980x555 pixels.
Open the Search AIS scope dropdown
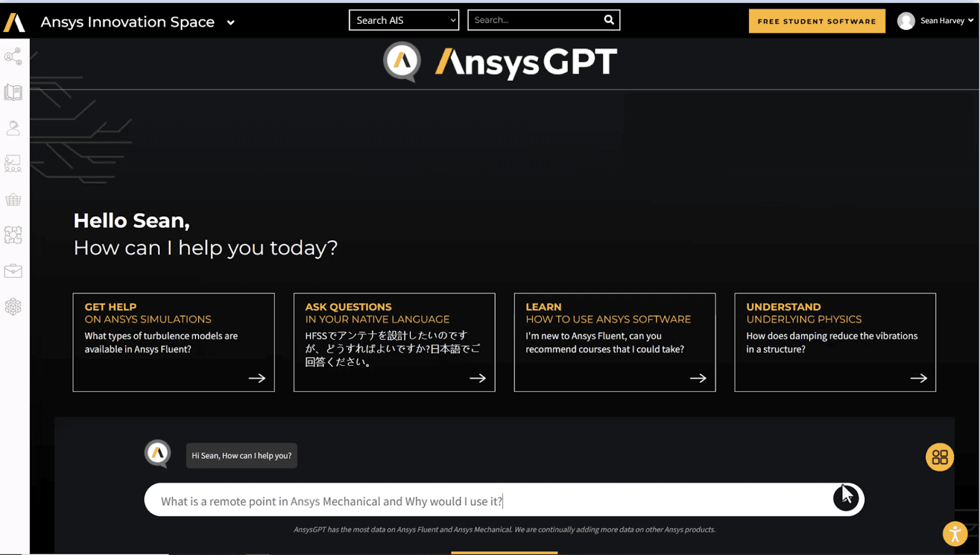point(404,20)
